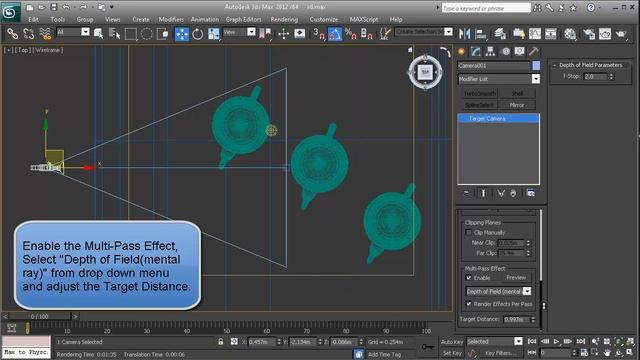Screen dimensions: 640x360
Task: Click the Select and Link tool
Action: pyautogui.click(x=13, y=33)
